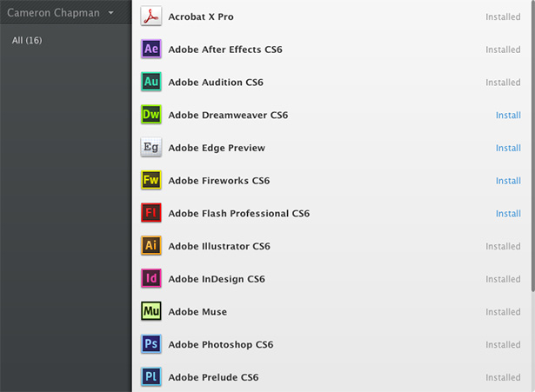The width and height of the screenshot is (535, 392).
Task: Click Installed status for Adobe Illustrator CS6
Action: click(503, 246)
